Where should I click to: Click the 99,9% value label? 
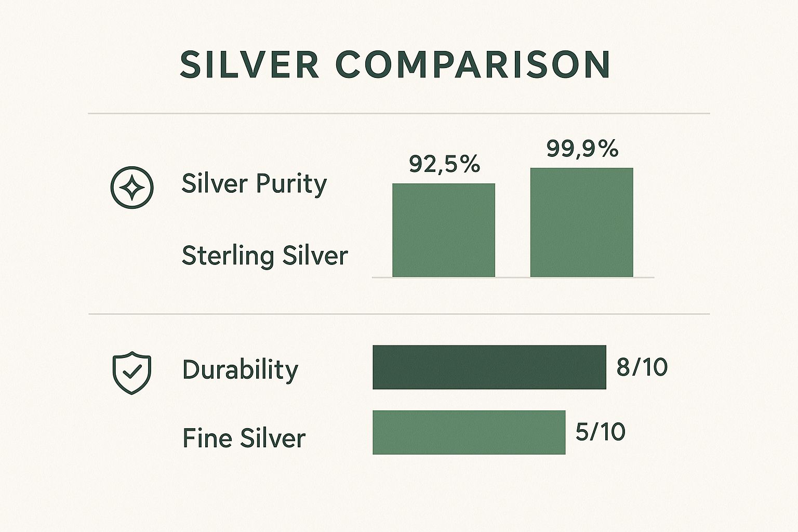coord(582,149)
